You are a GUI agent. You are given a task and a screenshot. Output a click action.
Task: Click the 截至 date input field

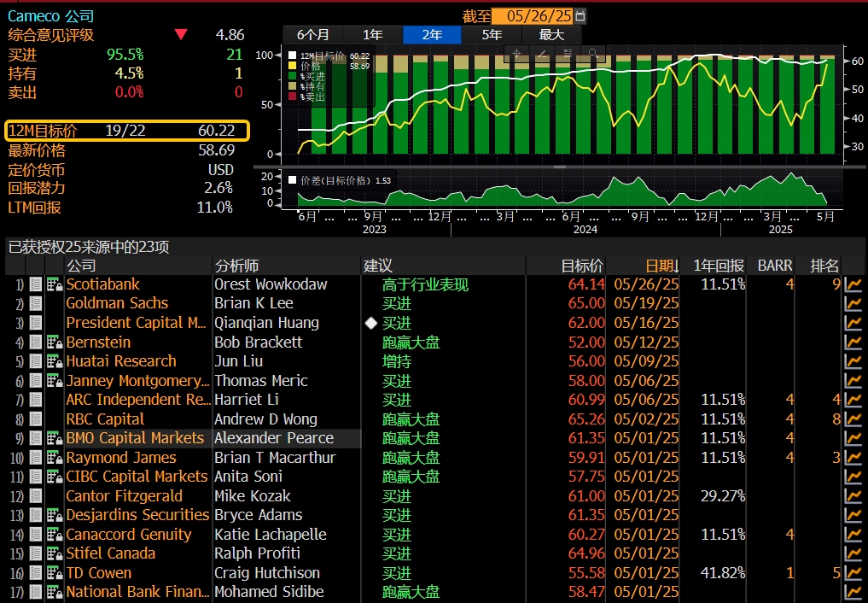[533, 16]
